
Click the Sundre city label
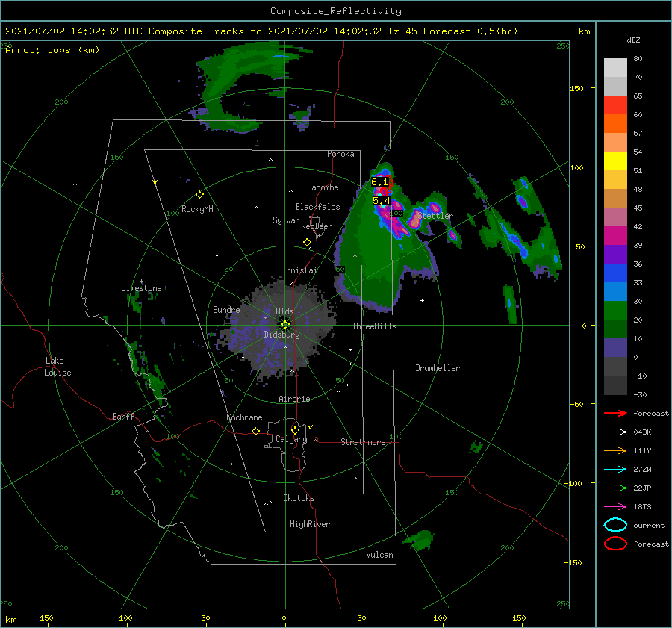(x=226, y=309)
